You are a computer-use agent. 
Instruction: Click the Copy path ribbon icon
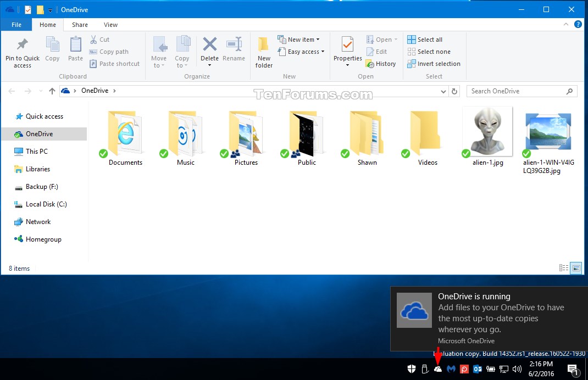(x=108, y=51)
